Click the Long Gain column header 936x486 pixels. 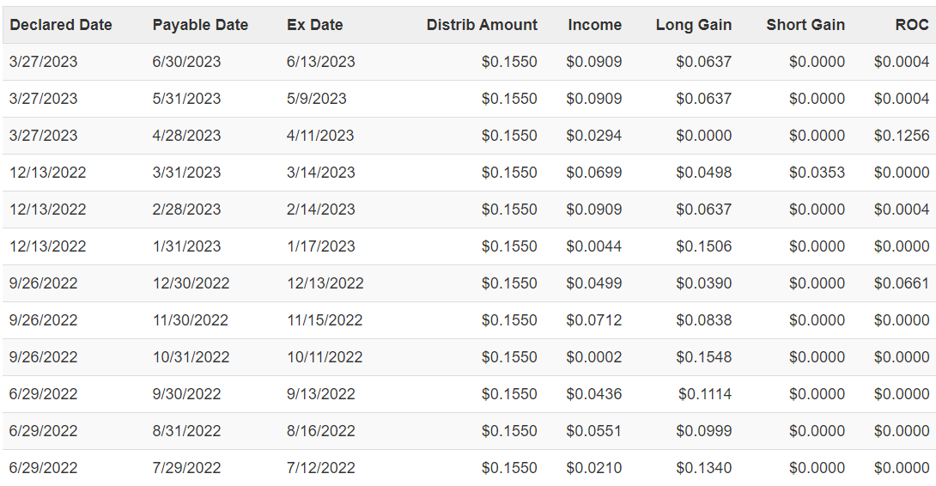pyautogui.click(x=694, y=25)
